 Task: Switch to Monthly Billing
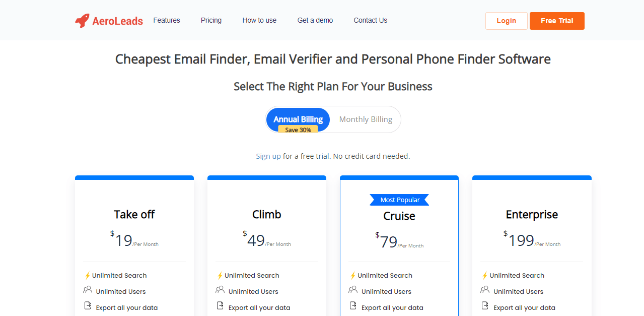365,119
